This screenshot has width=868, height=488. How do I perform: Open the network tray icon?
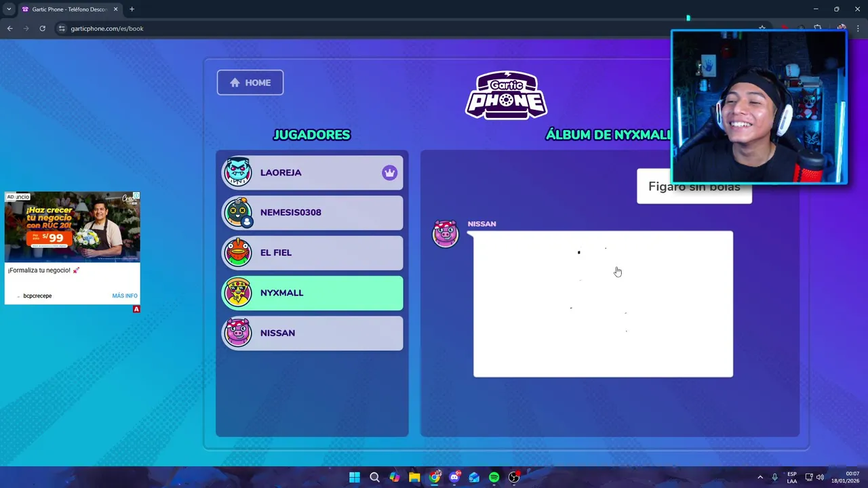[809, 477]
